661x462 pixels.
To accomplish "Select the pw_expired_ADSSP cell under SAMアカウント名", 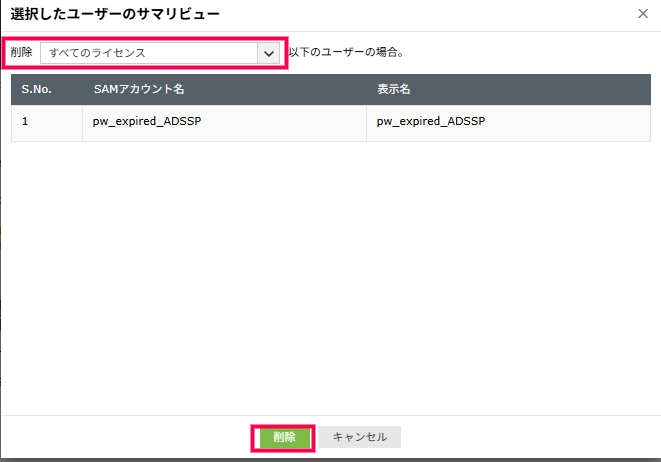I will (x=224, y=122).
